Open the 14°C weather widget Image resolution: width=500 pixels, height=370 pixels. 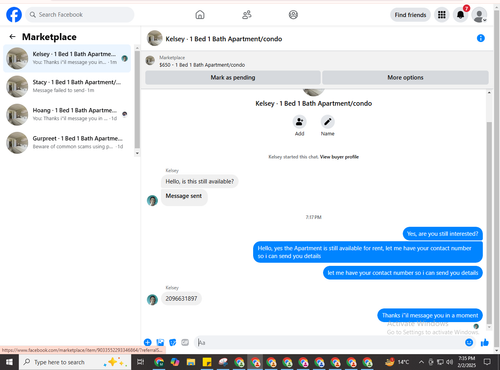(x=397, y=362)
